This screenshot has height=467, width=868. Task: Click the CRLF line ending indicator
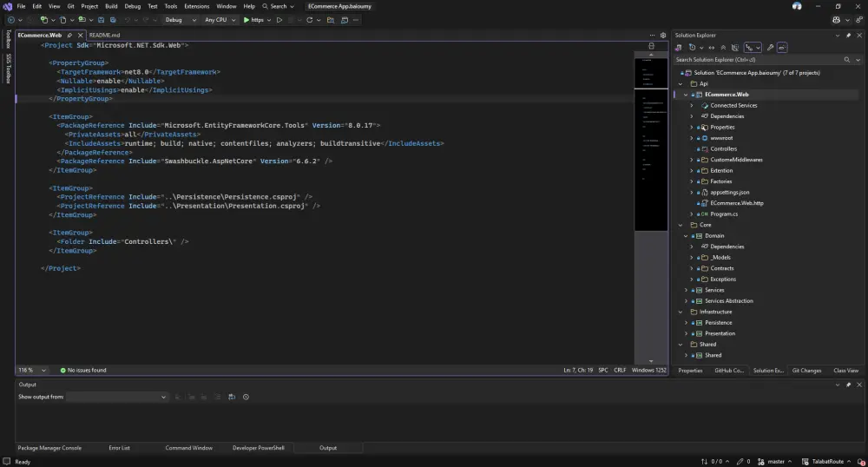tap(620, 370)
